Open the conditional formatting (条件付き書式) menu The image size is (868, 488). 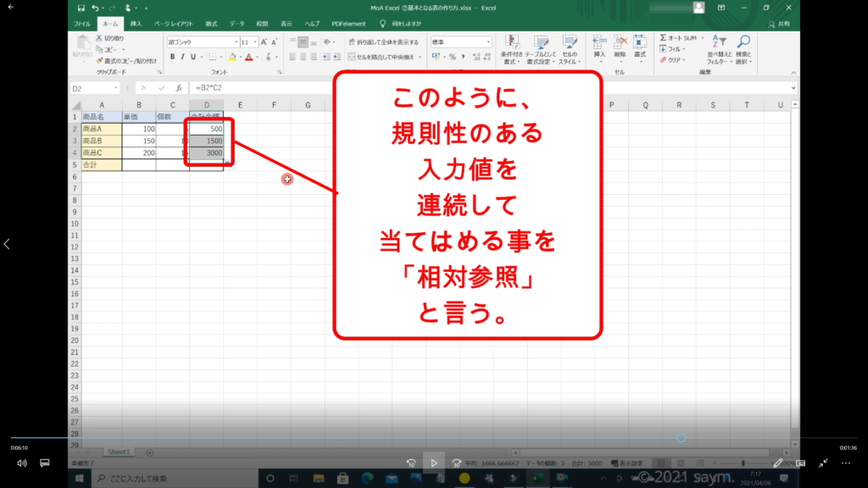point(510,49)
